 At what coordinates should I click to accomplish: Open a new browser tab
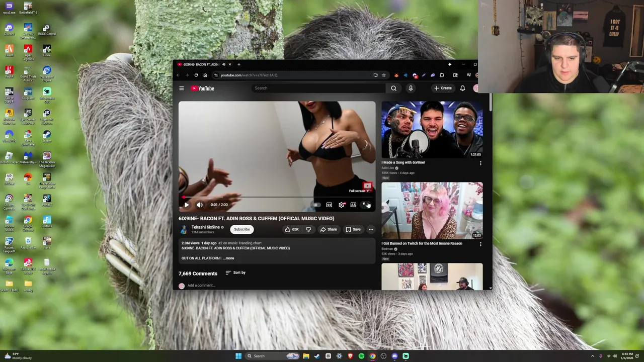pos(239,64)
